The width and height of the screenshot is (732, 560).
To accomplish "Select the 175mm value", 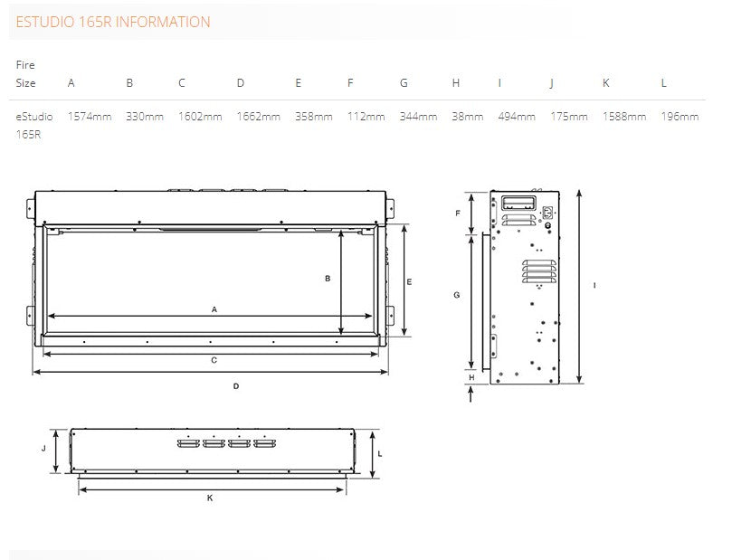I will [568, 116].
